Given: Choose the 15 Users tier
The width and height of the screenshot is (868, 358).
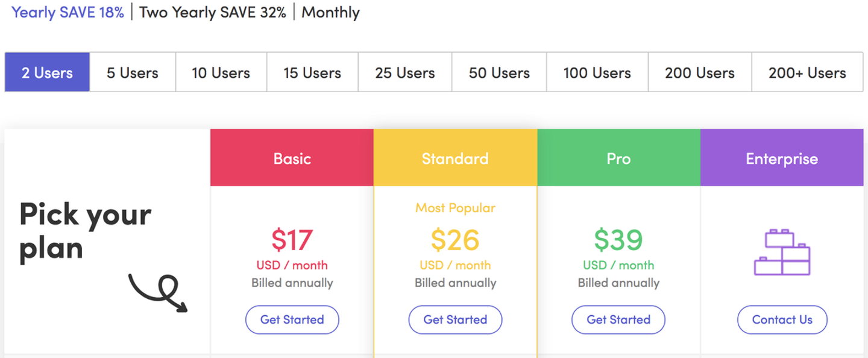Looking at the screenshot, I should click(312, 72).
